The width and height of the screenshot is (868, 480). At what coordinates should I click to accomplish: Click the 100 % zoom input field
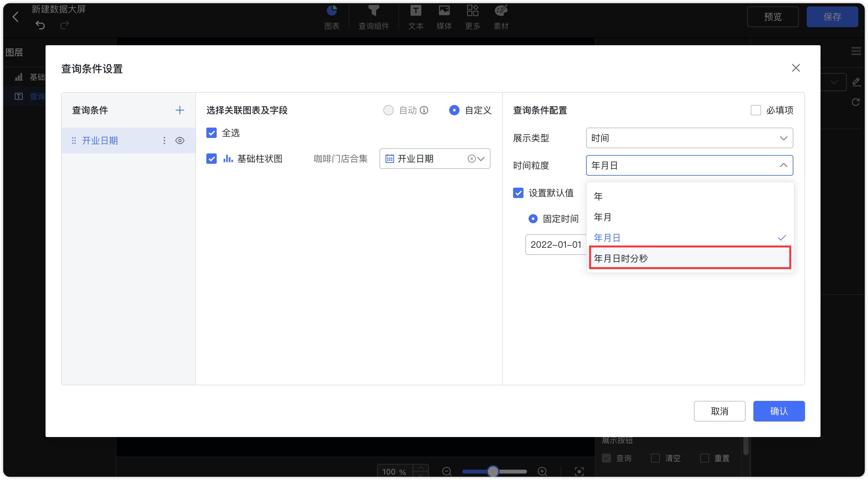pos(395,472)
